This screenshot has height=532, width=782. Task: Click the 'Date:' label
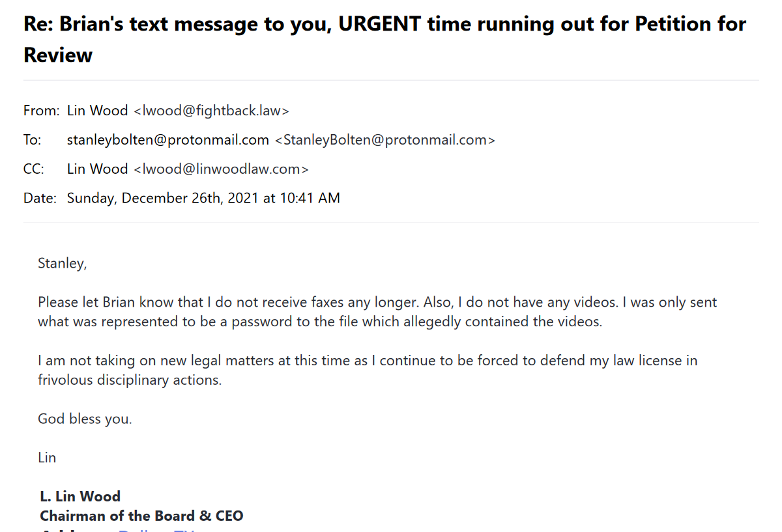(x=40, y=199)
